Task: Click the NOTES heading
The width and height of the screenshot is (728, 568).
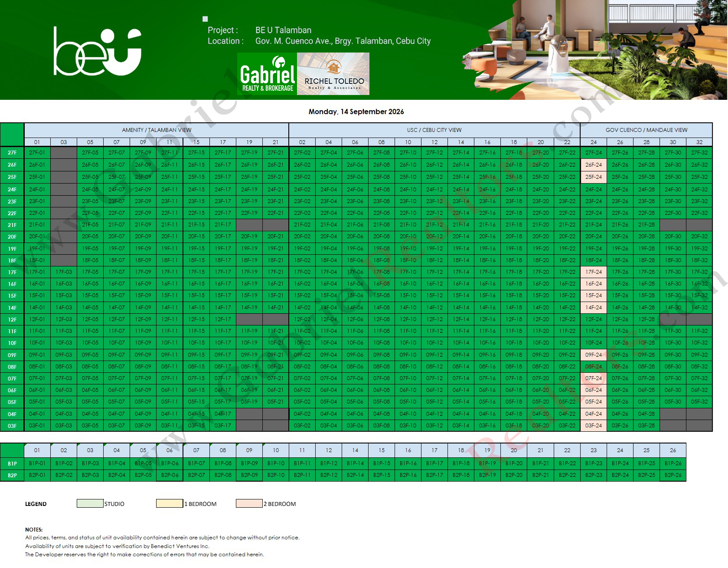Action: (34, 529)
